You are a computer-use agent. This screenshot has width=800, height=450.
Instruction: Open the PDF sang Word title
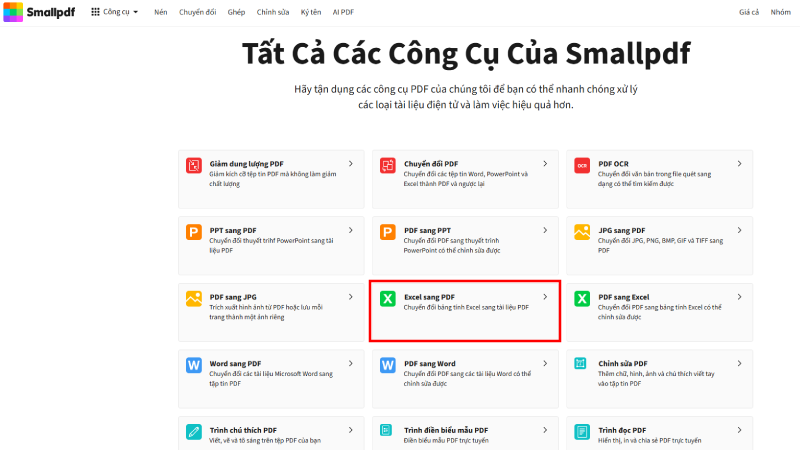click(430, 364)
